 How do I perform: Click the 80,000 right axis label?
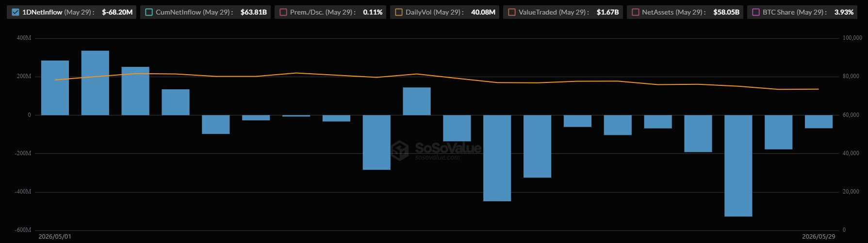[851, 76]
